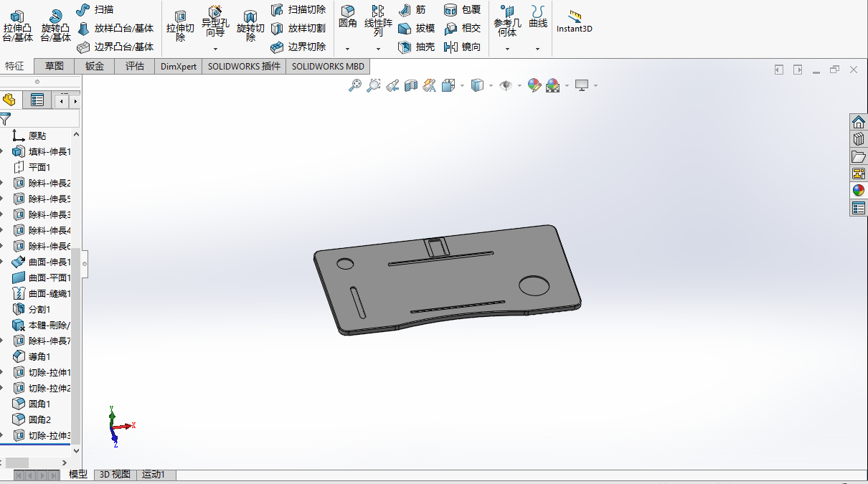868x484 pixels.
Task: Open the File Explorer task pane icon
Action: [x=859, y=156]
